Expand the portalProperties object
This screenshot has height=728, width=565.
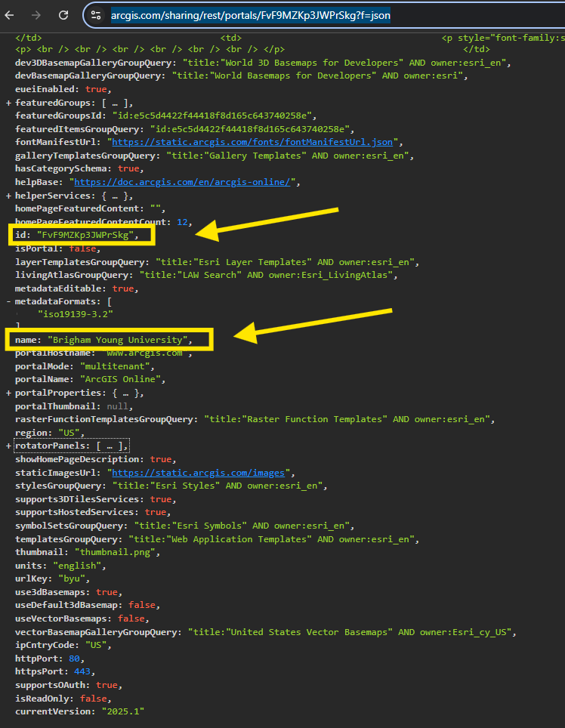pyautogui.click(x=8, y=393)
